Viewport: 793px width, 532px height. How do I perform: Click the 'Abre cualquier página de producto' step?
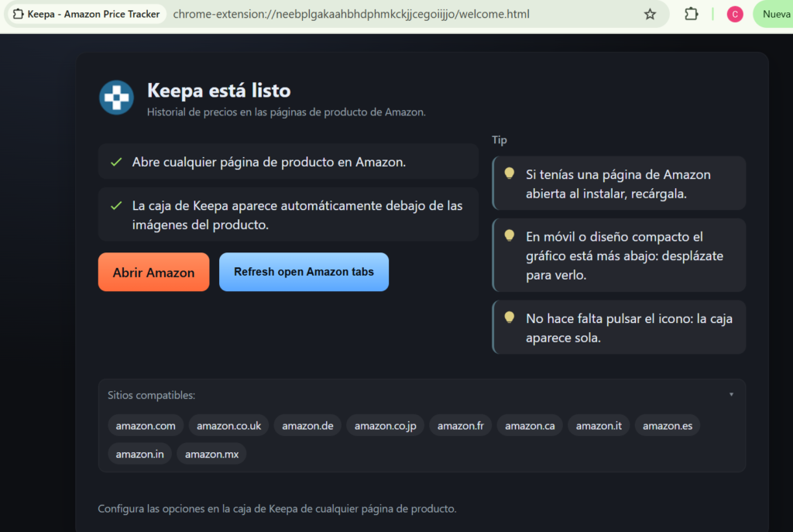(x=288, y=162)
